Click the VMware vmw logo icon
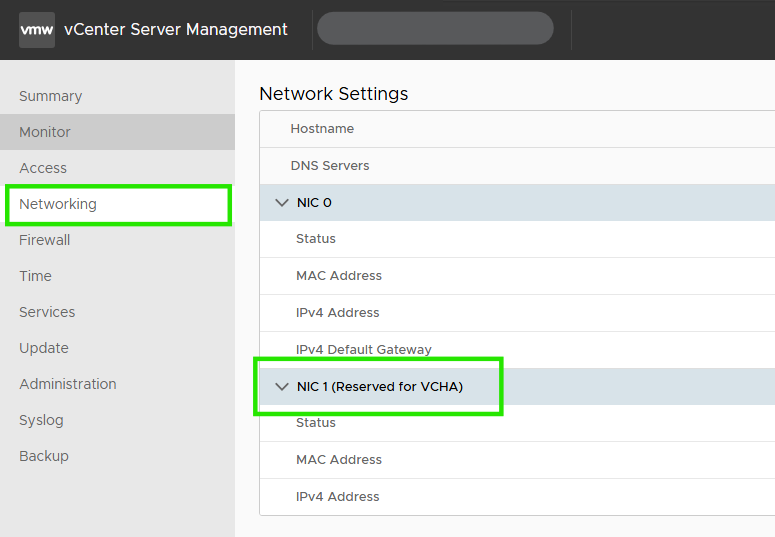This screenshot has width=775, height=537. pyautogui.click(x=37, y=30)
